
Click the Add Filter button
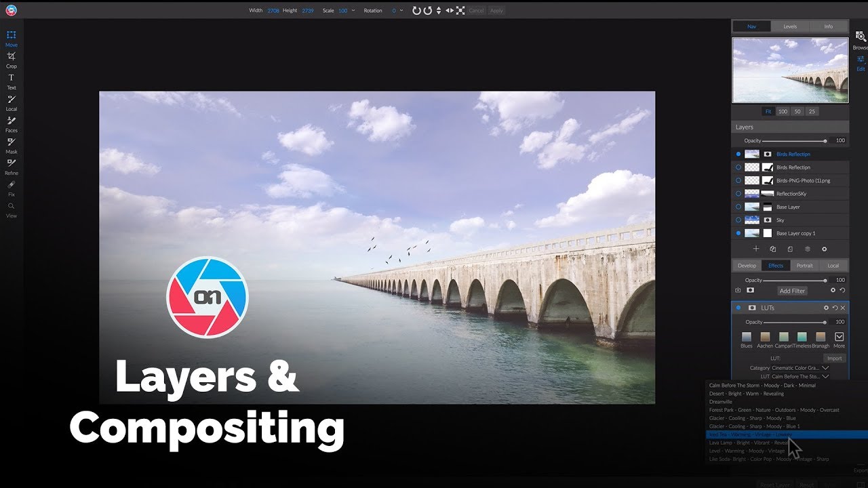pyautogui.click(x=792, y=291)
